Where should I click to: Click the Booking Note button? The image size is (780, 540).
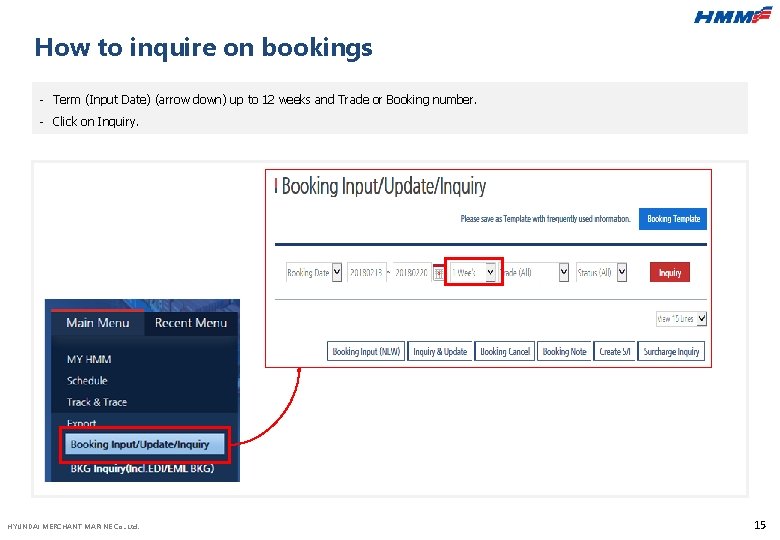point(564,352)
